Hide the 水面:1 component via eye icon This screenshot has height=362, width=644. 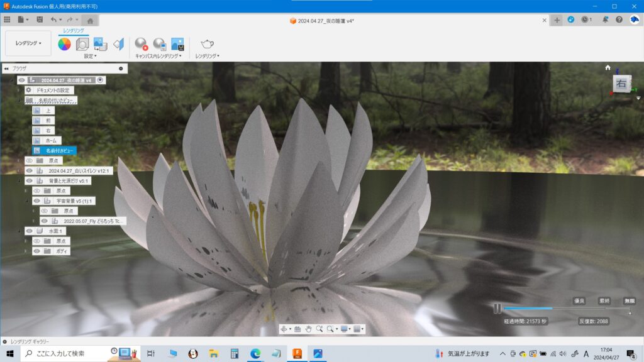29,231
